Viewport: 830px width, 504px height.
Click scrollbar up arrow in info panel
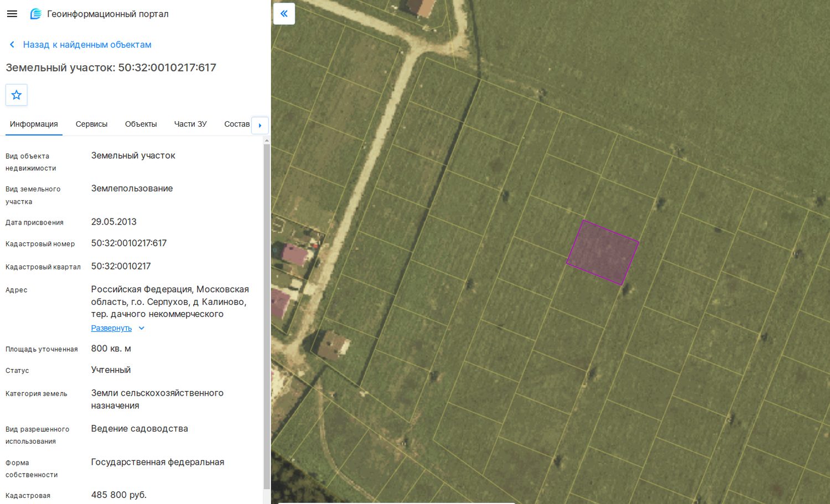pos(267,141)
